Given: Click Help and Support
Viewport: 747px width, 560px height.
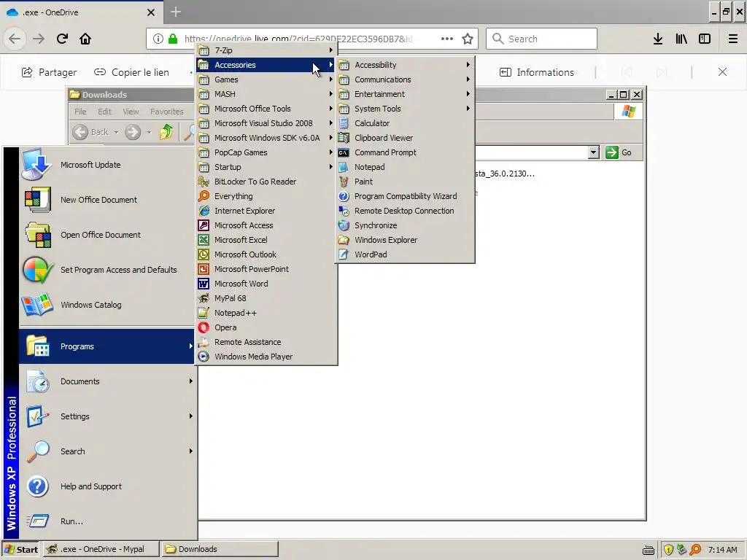Looking at the screenshot, I should pos(107,486).
